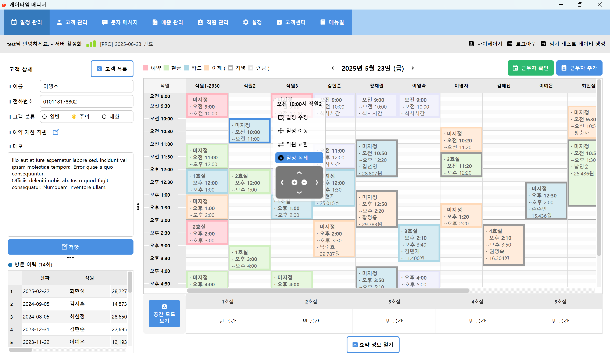The image size is (611, 364).
Task: Expand the summary panel via 요약 정보 열기
Action: (373, 345)
